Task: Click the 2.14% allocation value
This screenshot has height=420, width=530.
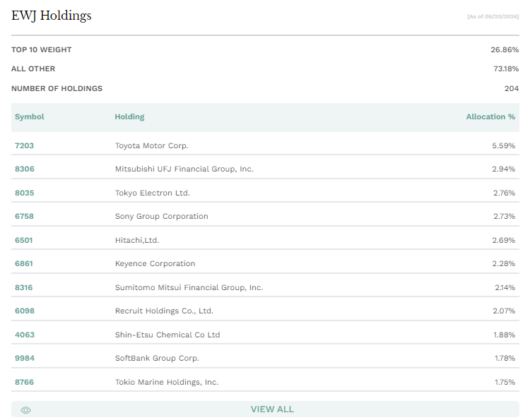Action: click(505, 287)
